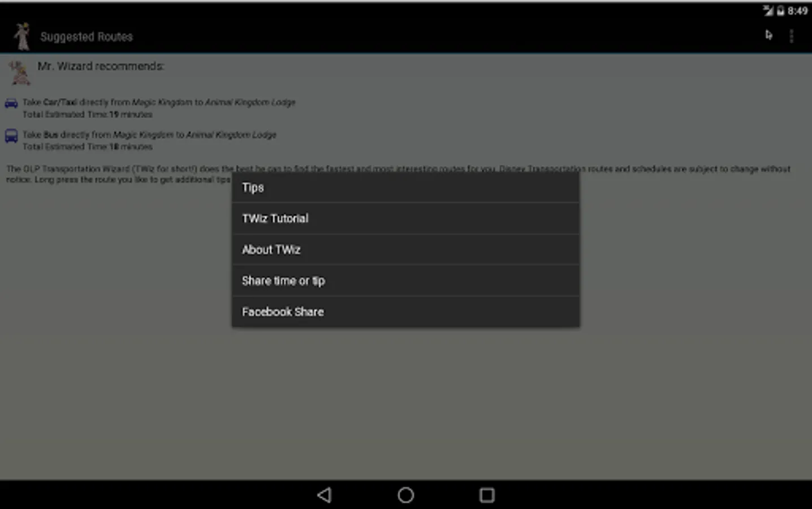Open the TWiz Tutorial entry
Screen dimensions: 812x509
[x=405, y=219]
